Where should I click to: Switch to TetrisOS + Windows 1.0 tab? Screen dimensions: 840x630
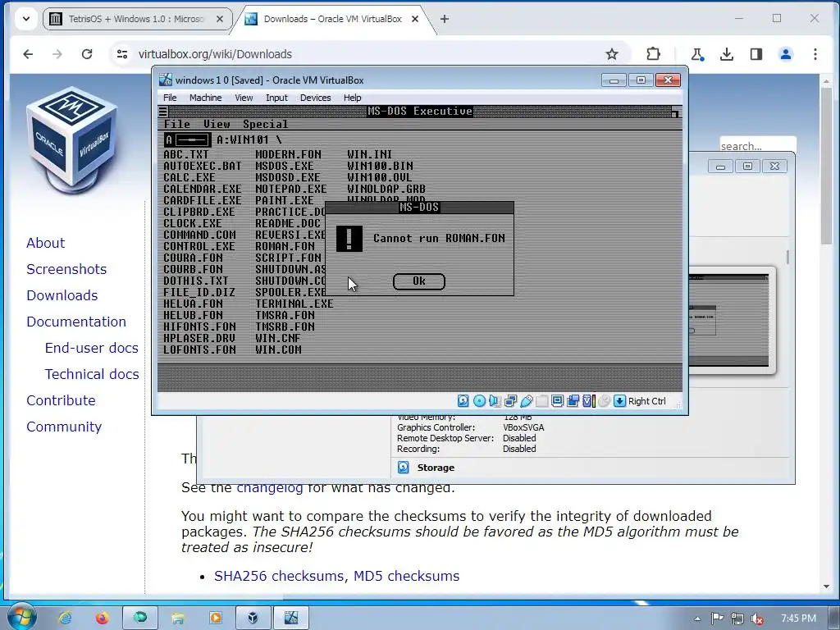[x=136, y=19]
